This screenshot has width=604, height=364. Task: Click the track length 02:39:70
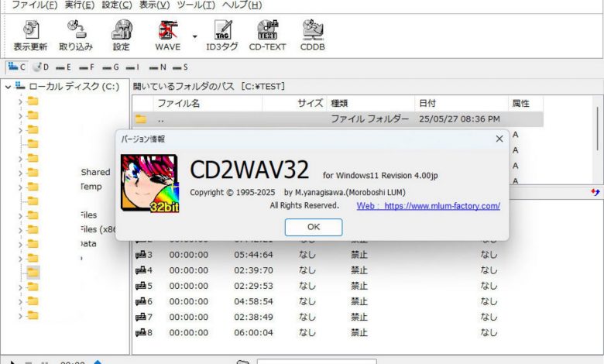pos(253,270)
